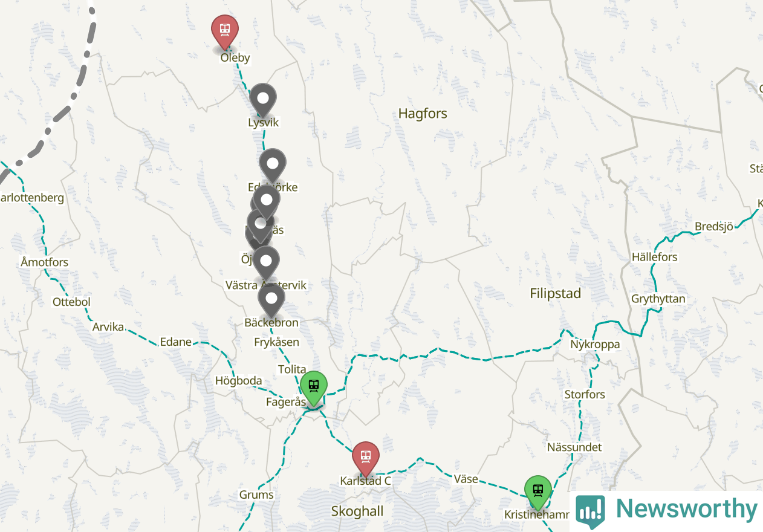
Task: Click the Bredsjö station label
Action: (x=714, y=227)
